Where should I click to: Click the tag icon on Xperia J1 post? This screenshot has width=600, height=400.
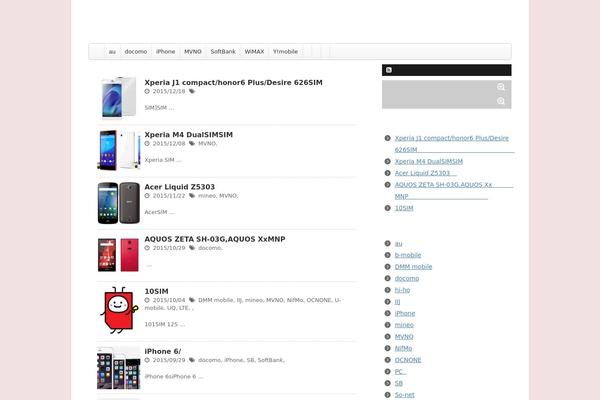tap(192, 91)
